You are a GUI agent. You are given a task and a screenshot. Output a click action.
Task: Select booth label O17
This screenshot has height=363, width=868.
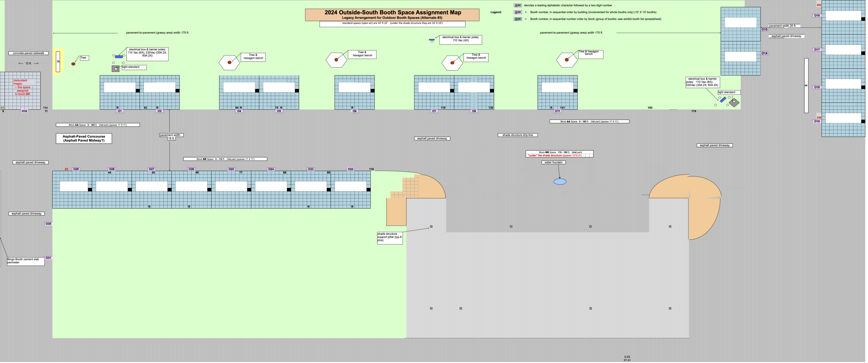pos(817,50)
